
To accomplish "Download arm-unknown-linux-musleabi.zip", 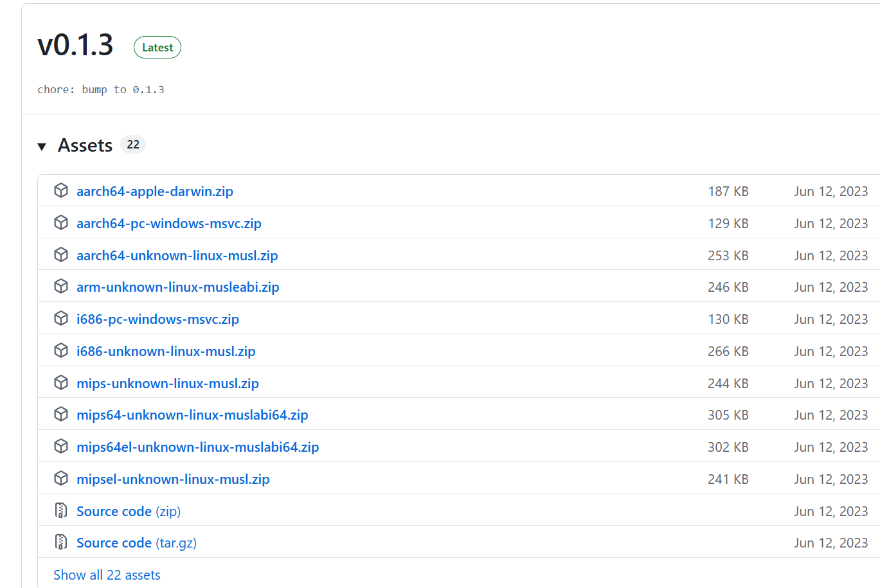I will (x=178, y=287).
